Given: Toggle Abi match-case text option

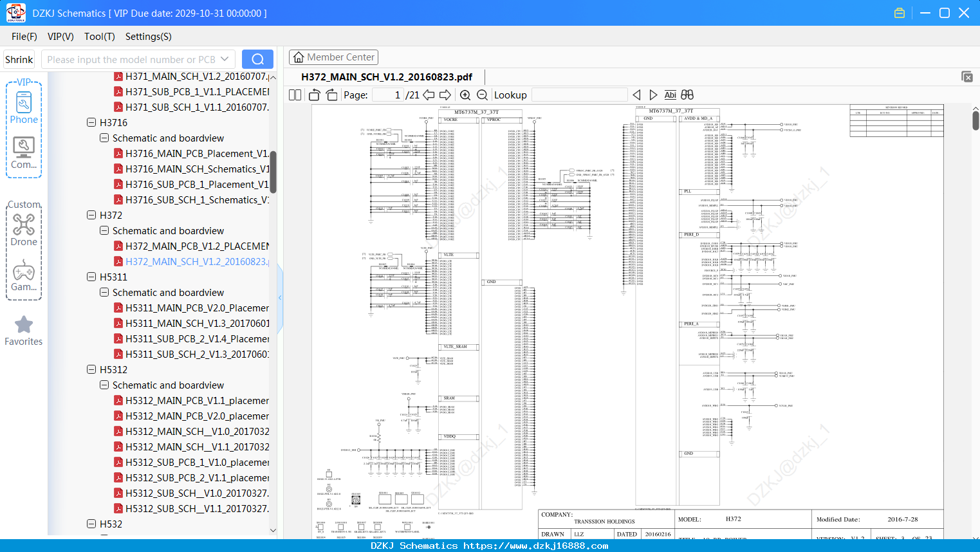Looking at the screenshot, I should 670,95.
